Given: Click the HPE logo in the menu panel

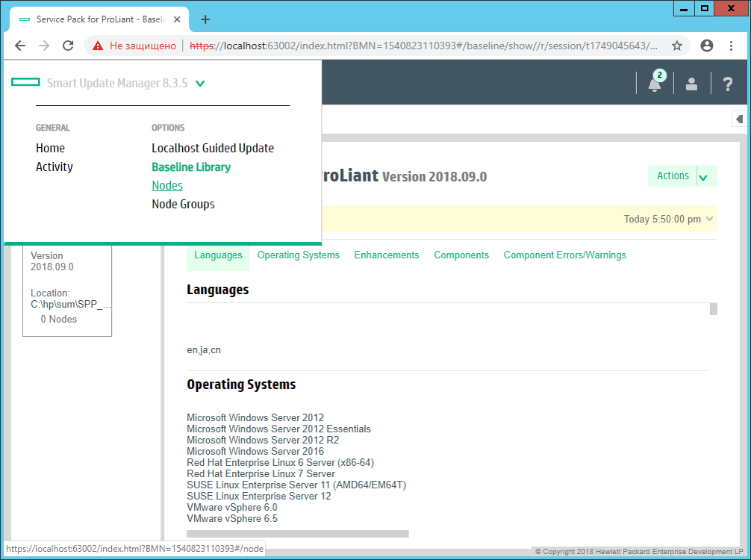Looking at the screenshot, I should pos(25,82).
